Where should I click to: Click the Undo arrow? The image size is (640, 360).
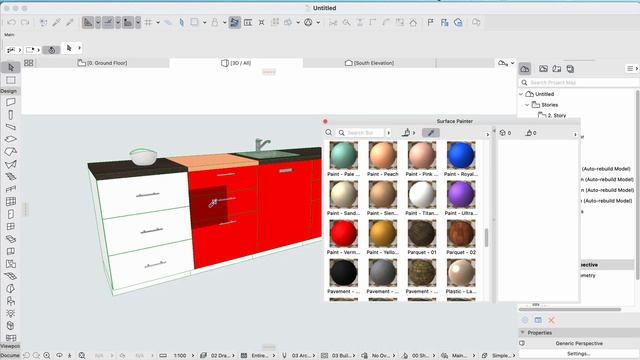point(12,22)
